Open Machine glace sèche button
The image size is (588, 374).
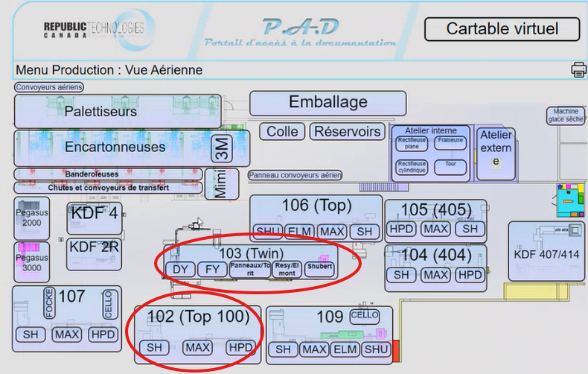(x=566, y=115)
